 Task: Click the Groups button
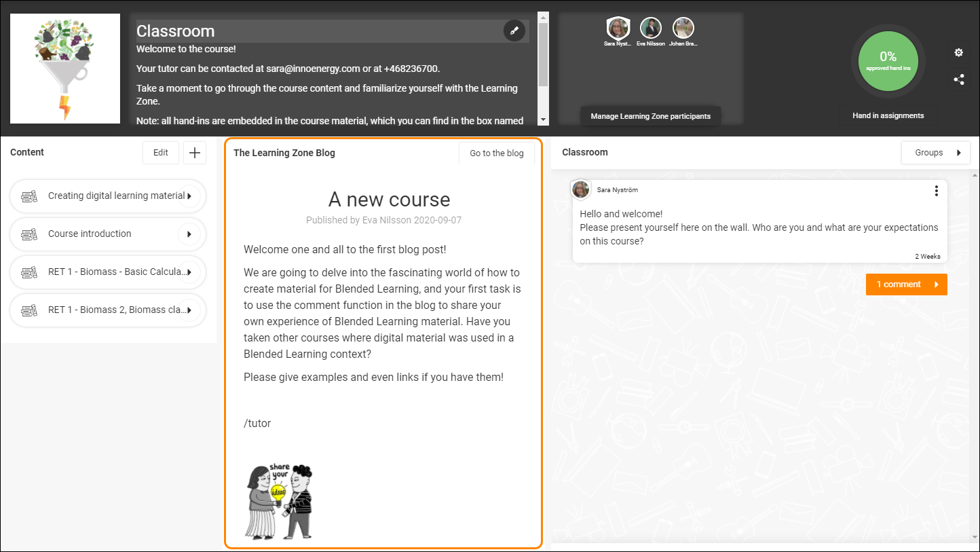point(935,153)
